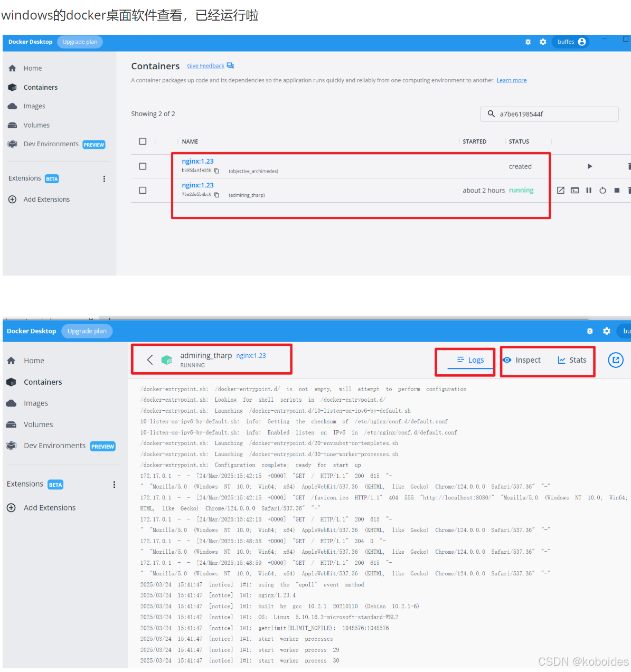Open Dev Environments in containers list window sidebar
The width and height of the screenshot is (631, 672).
tap(51, 144)
